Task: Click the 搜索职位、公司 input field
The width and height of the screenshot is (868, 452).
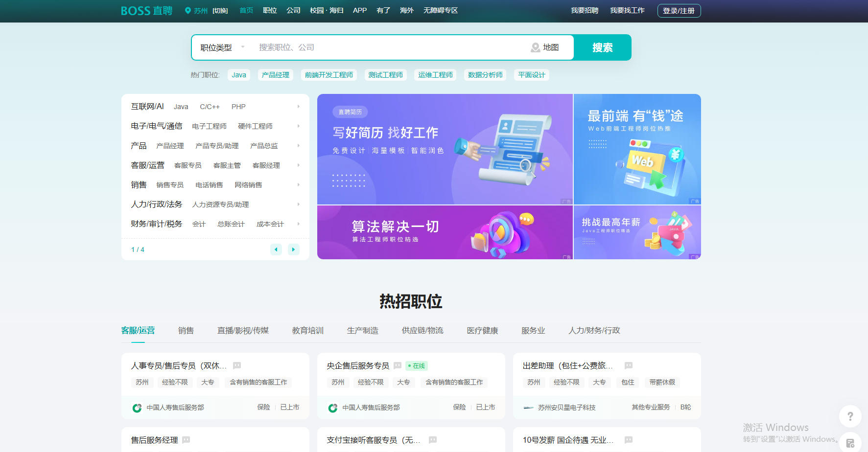Action: click(x=389, y=47)
